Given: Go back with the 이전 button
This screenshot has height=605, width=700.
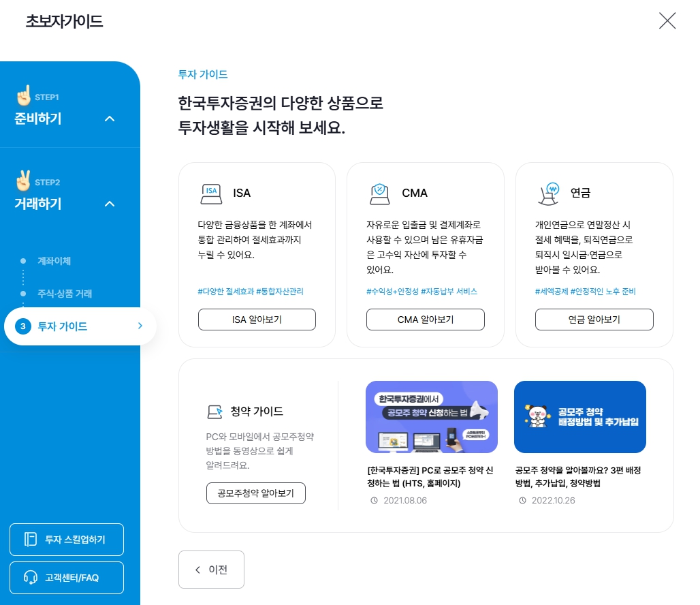Looking at the screenshot, I should pos(211,570).
